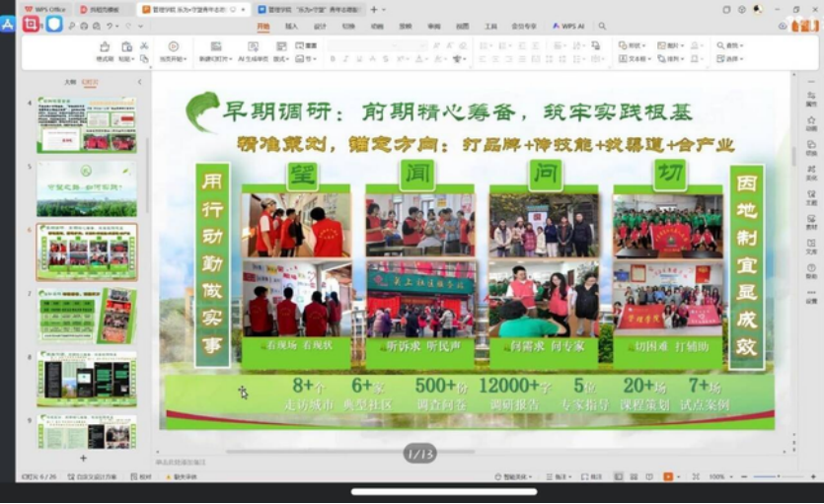This screenshot has height=504, width=824.
Task: Click the clear formatting eraser icon
Action: tap(463, 45)
